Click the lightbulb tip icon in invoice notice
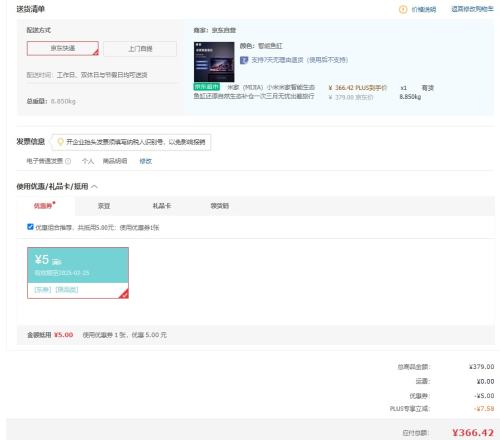 pyautogui.click(x=60, y=142)
